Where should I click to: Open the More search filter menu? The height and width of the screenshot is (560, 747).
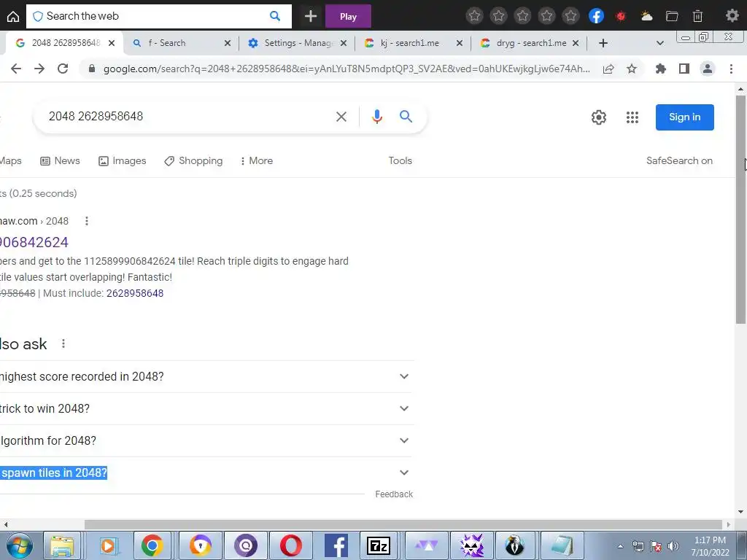pos(257,161)
